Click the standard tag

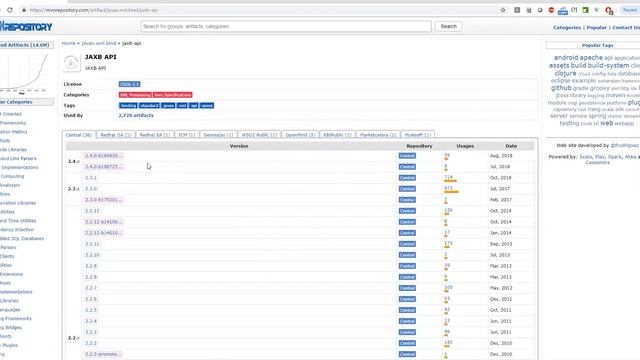point(149,105)
